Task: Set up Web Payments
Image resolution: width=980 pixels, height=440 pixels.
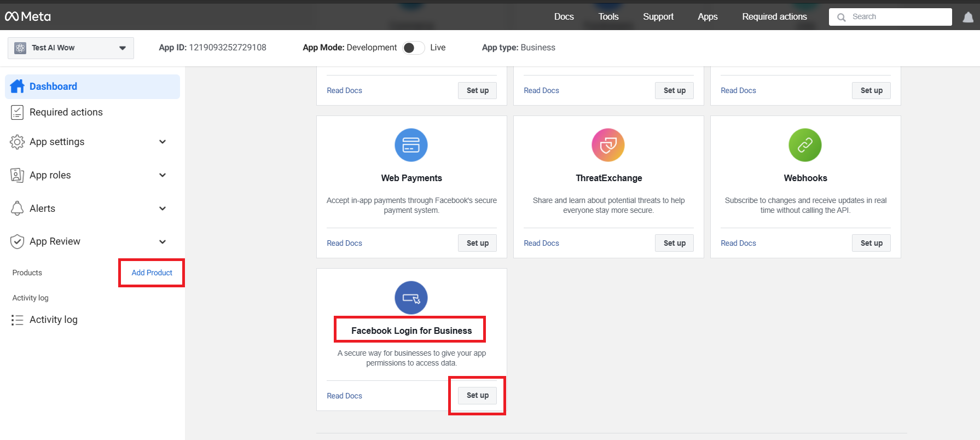Action: point(477,243)
